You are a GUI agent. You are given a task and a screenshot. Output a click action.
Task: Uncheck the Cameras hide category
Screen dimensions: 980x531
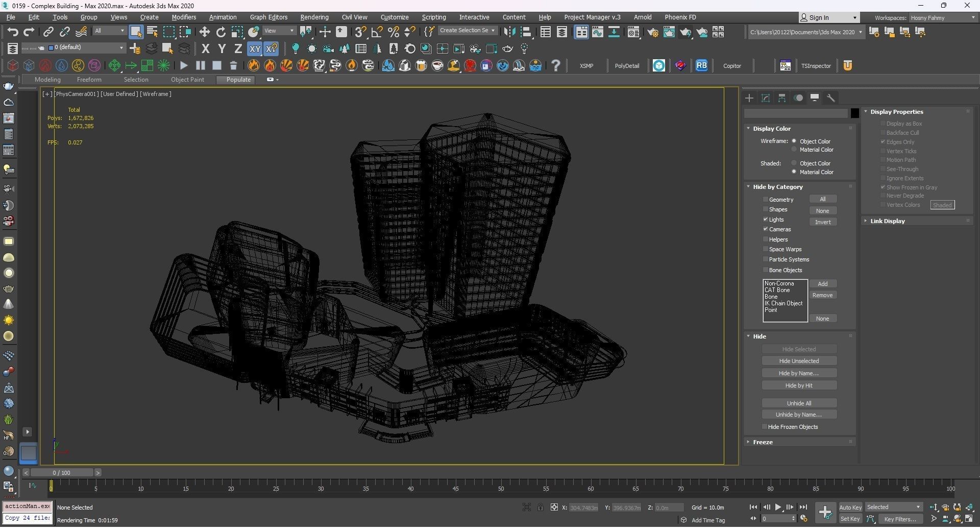tap(766, 229)
